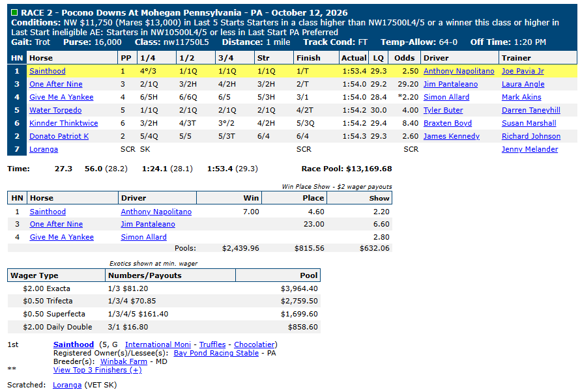Screen dimensions: 580x392
Task: Open One After Nine in payouts table
Action: click(56, 224)
